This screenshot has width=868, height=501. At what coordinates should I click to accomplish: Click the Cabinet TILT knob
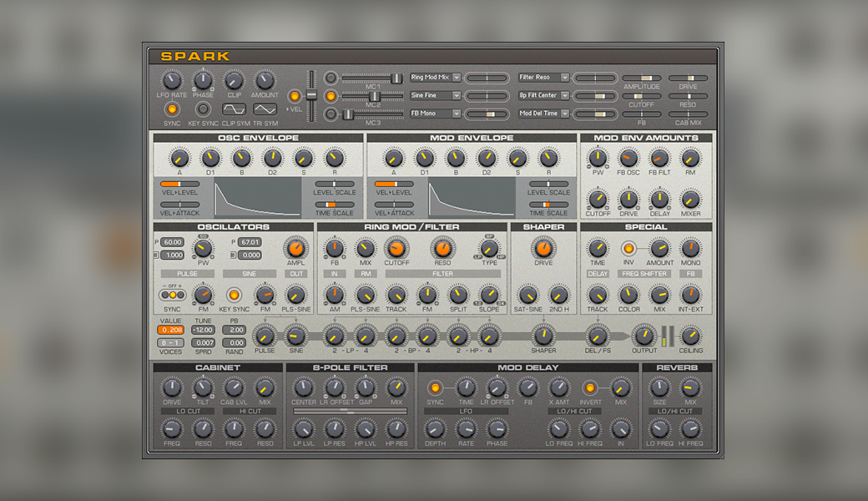203,387
